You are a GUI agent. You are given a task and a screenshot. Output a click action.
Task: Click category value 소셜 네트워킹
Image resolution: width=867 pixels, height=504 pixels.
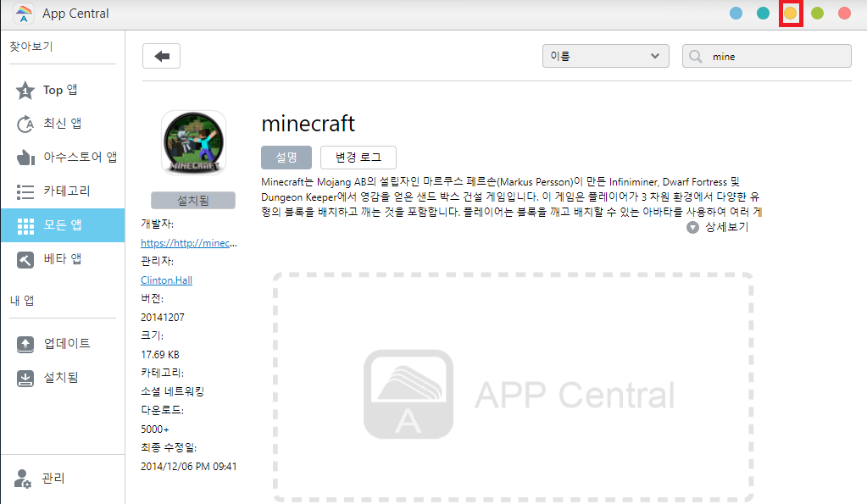[x=173, y=392]
